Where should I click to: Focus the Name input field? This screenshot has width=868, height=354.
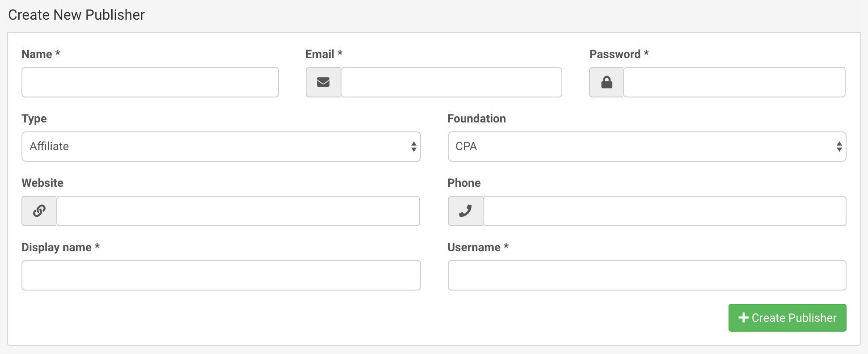coord(150,82)
